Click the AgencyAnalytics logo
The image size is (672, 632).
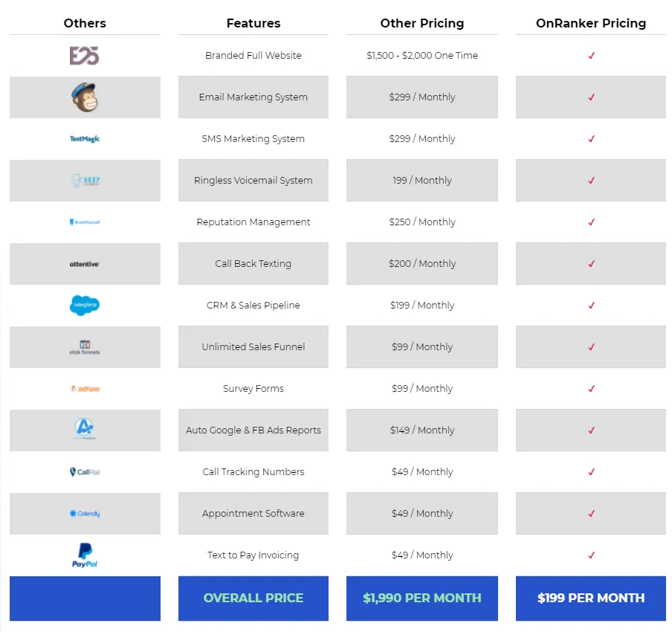coord(85,429)
